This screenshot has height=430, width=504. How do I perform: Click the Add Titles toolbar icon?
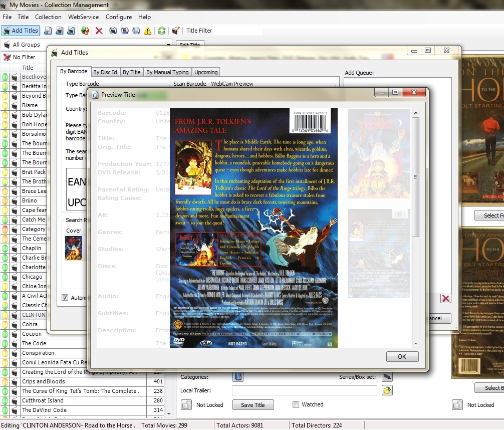[21, 30]
